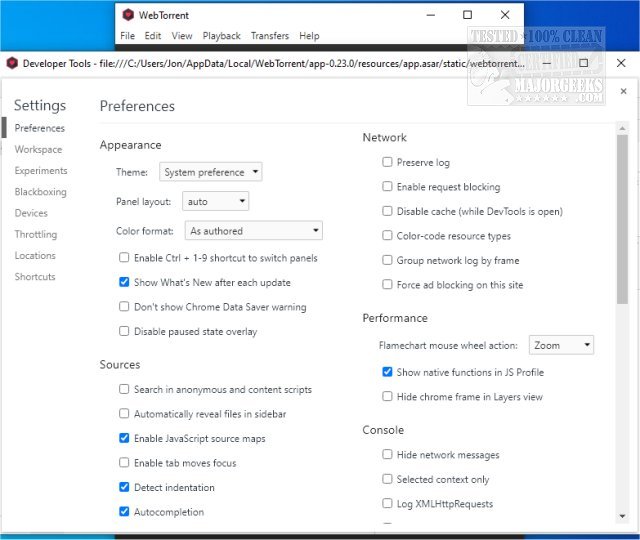Enable Color-code resource types
Screen dimensions: 640x540
[x=387, y=236]
